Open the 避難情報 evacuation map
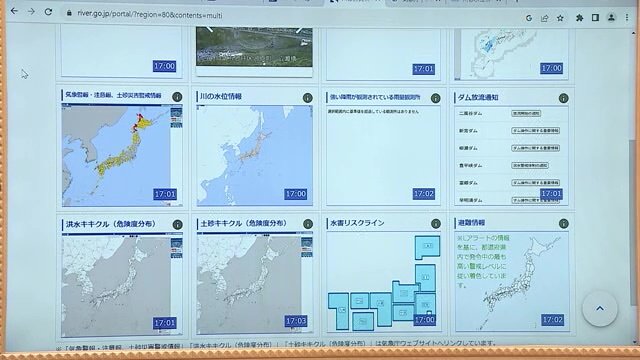This screenshot has width=640, height=360. point(512,282)
